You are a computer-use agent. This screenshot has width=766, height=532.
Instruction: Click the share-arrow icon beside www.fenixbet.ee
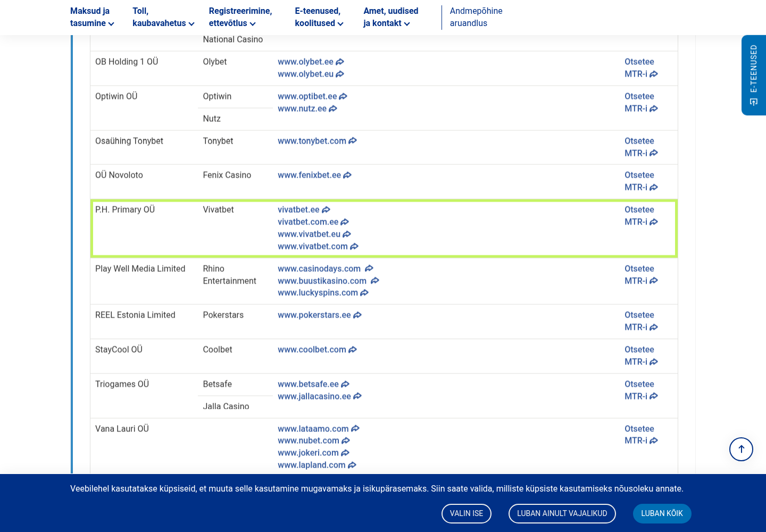tap(347, 175)
